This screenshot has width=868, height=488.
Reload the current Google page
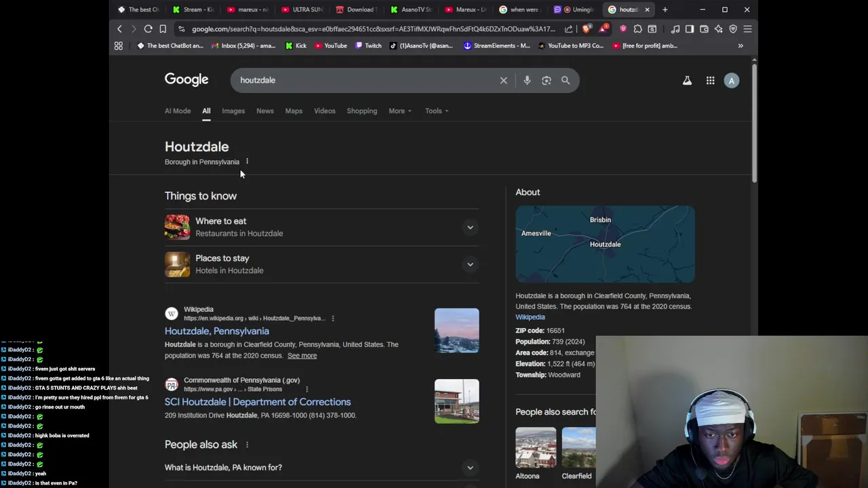point(148,29)
